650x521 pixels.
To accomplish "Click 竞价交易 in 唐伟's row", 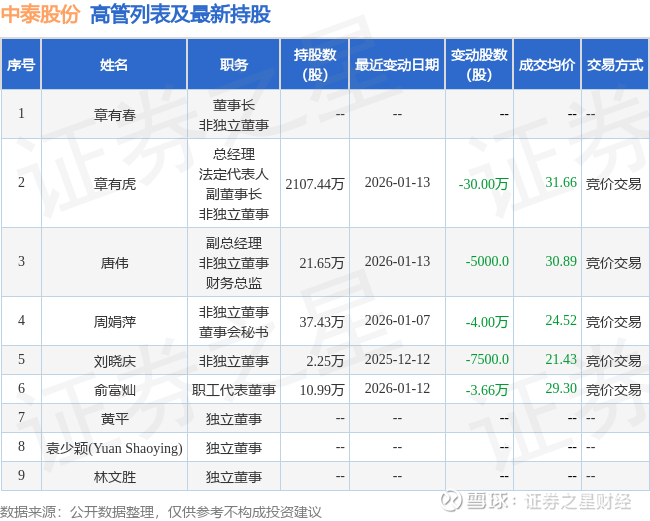I will coord(614,263).
